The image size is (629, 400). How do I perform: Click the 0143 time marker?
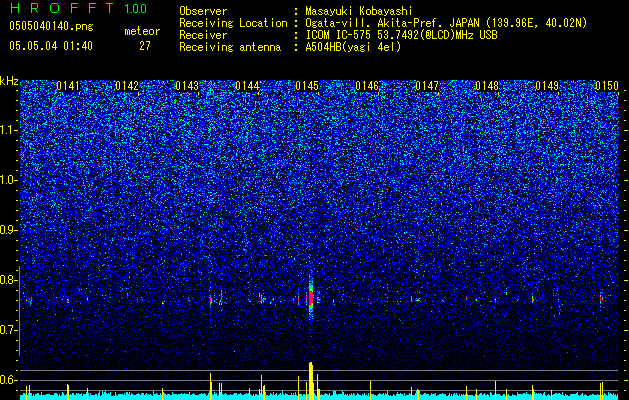point(187,86)
